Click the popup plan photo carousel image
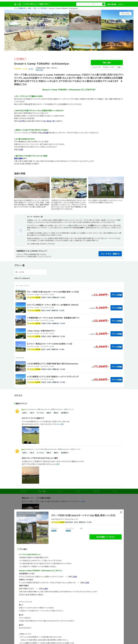 coord(33,528)
